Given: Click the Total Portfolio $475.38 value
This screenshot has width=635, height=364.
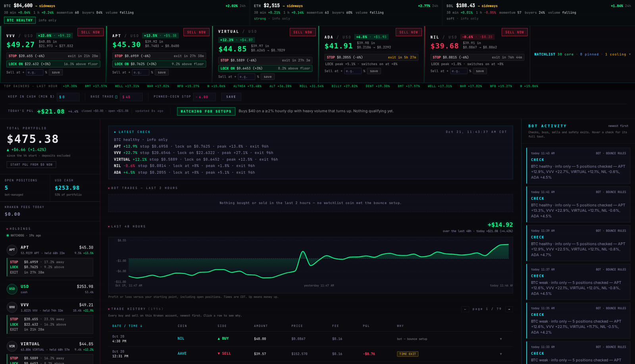Looking at the screenshot, I should click(33, 139).
